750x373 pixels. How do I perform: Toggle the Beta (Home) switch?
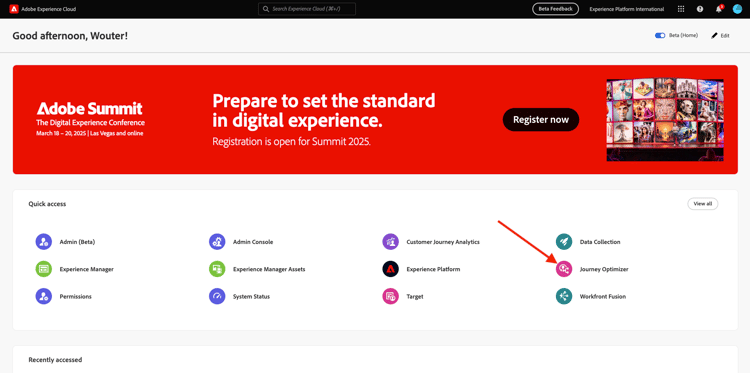pyautogui.click(x=660, y=35)
